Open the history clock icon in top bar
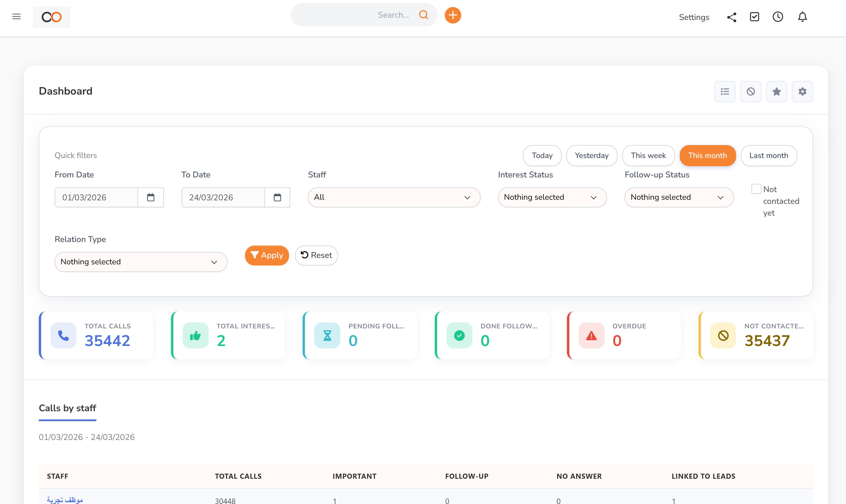This screenshot has height=504, width=846. [x=778, y=16]
